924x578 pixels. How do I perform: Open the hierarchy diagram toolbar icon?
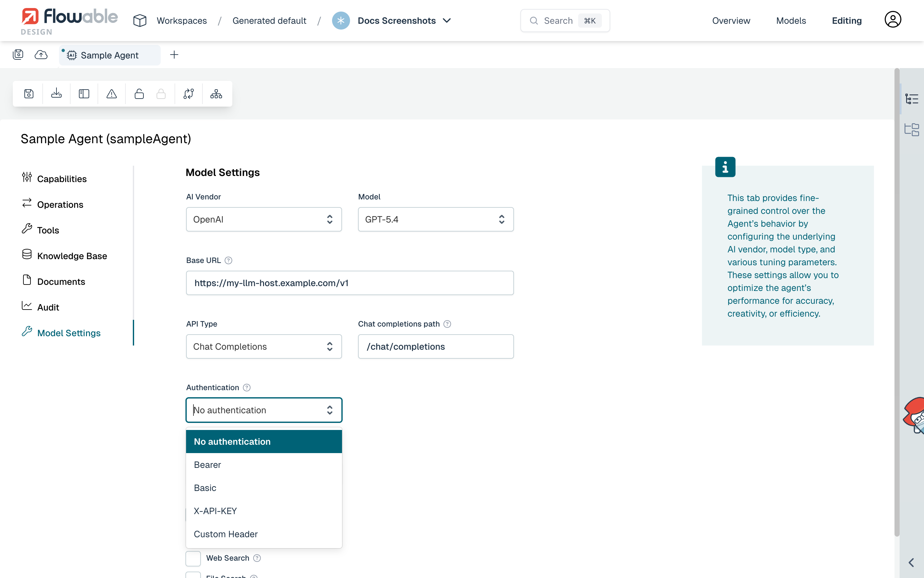click(x=216, y=94)
